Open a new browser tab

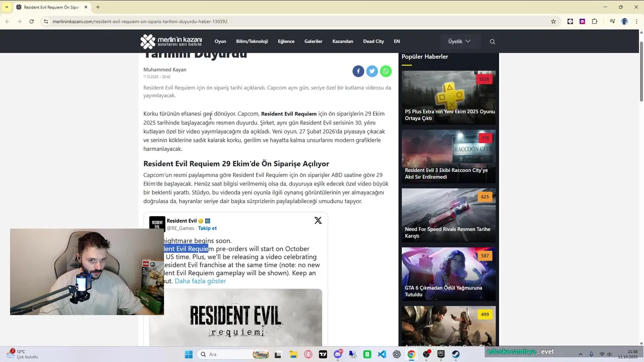(98, 7)
